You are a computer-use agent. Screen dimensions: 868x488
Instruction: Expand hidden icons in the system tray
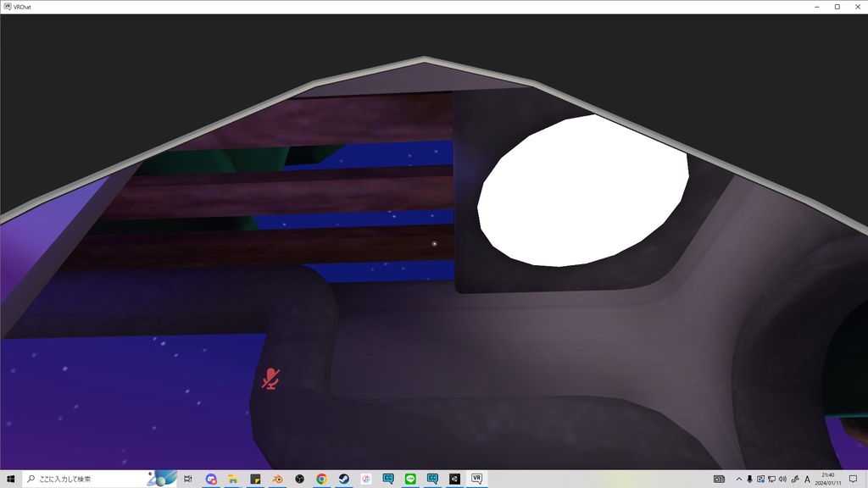pos(739,480)
